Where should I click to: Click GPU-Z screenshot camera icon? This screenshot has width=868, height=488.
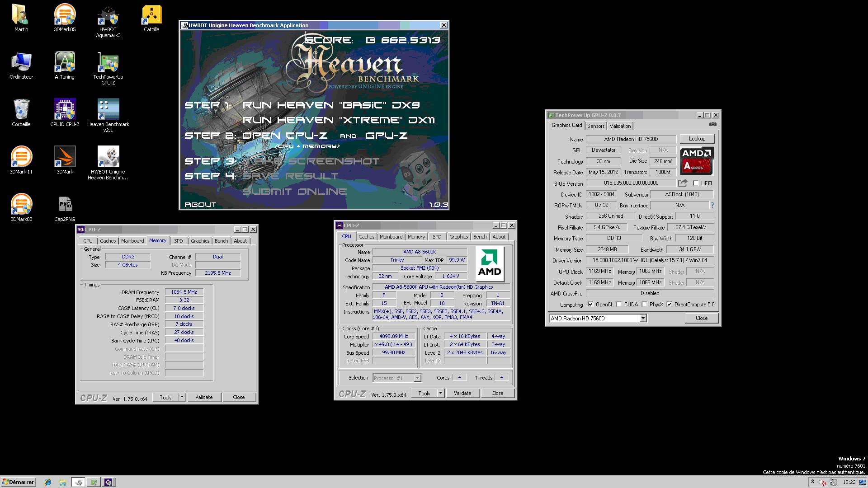point(713,124)
